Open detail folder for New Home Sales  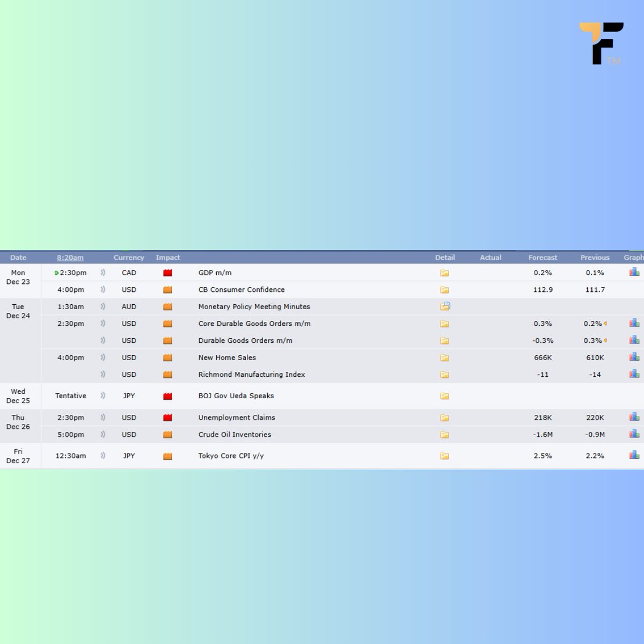(x=444, y=357)
